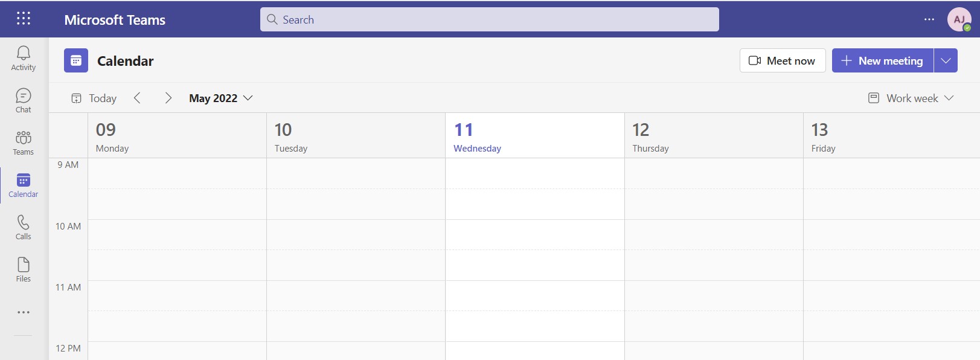The width and height of the screenshot is (980, 360).
Task: Open the Activity bell icon
Action: 24,59
